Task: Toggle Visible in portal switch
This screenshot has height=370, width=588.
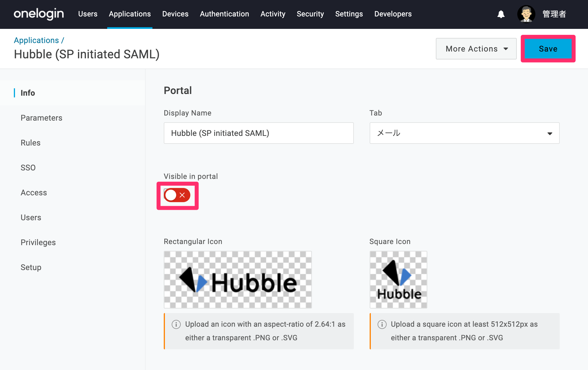Action: [x=177, y=195]
